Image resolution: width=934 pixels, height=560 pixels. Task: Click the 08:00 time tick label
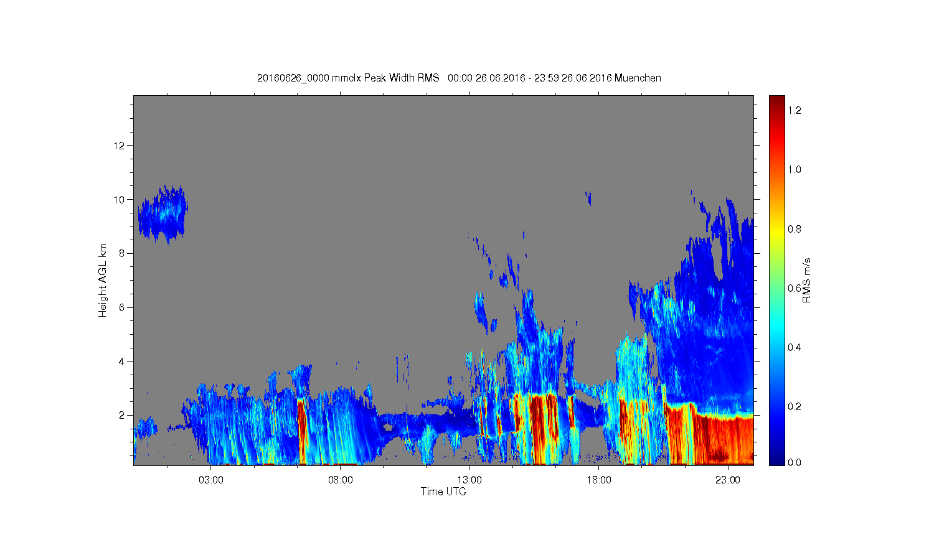[x=340, y=480]
